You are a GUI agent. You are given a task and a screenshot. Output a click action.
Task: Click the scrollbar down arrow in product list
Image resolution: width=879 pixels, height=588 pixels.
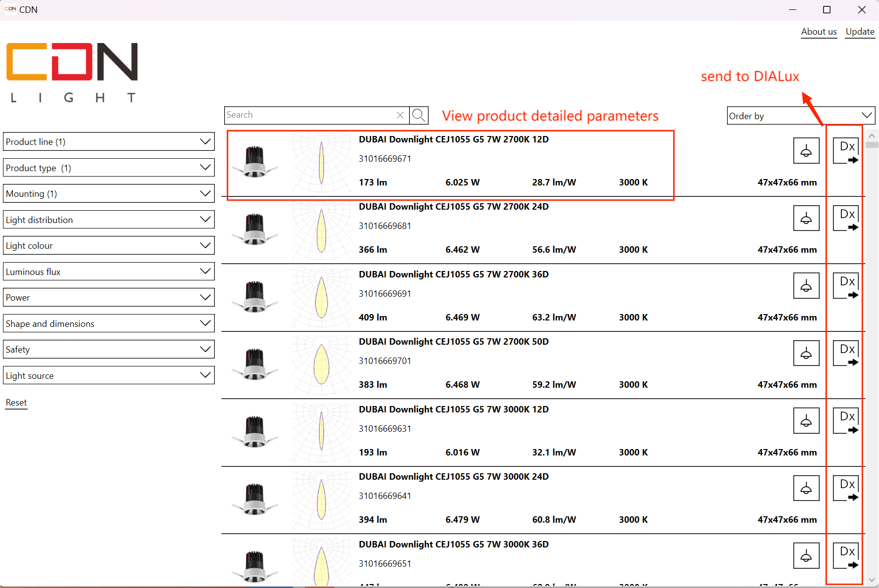[x=872, y=580]
